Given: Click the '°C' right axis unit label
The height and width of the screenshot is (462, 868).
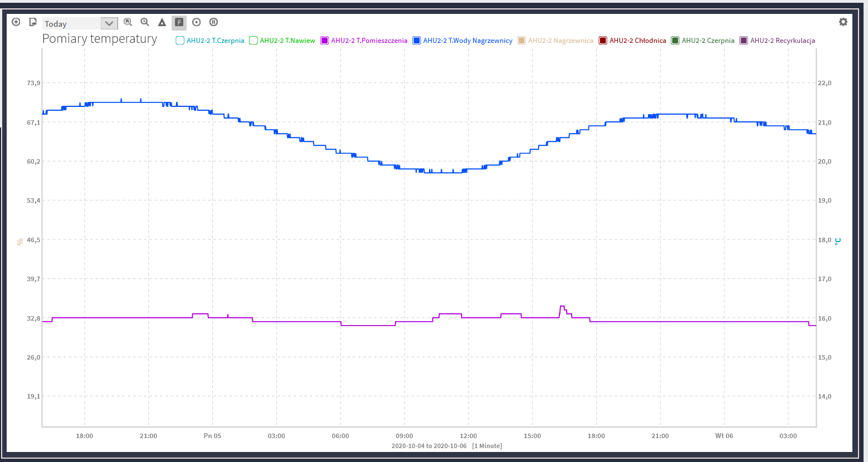Looking at the screenshot, I should coord(837,242).
